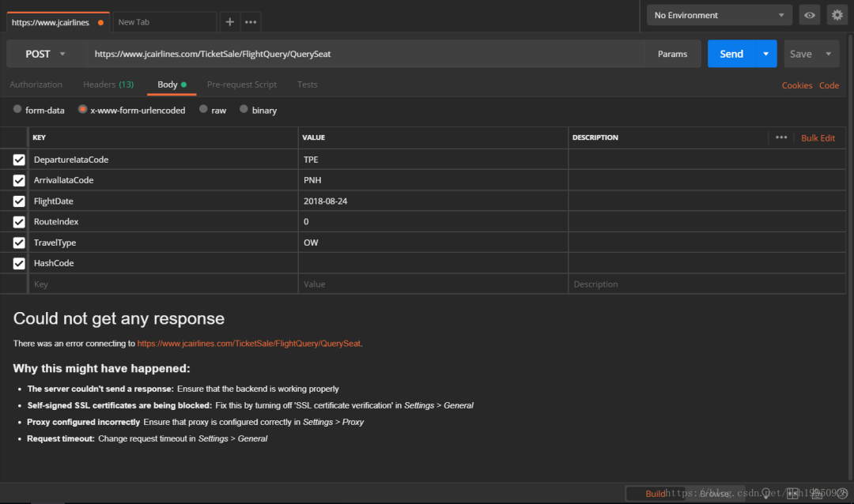854x504 pixels.
Task: Open the Cookies link
Action: [x=797, y=85]
